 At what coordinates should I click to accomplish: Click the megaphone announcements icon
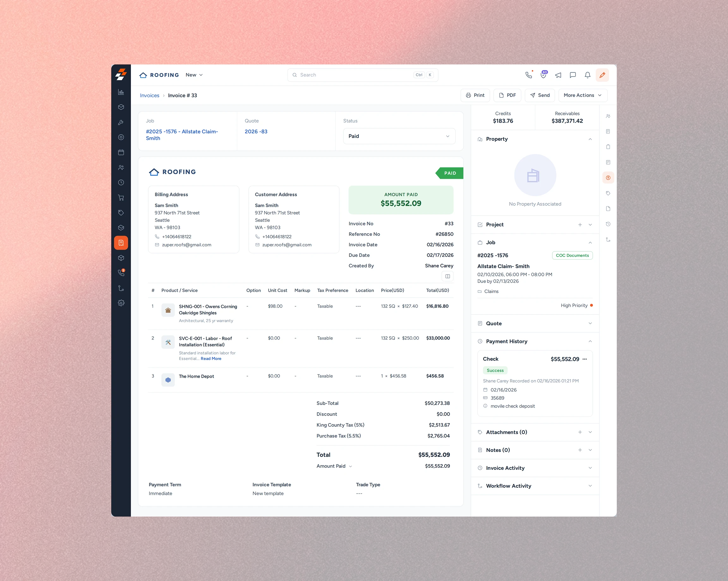tap(558, 75)
